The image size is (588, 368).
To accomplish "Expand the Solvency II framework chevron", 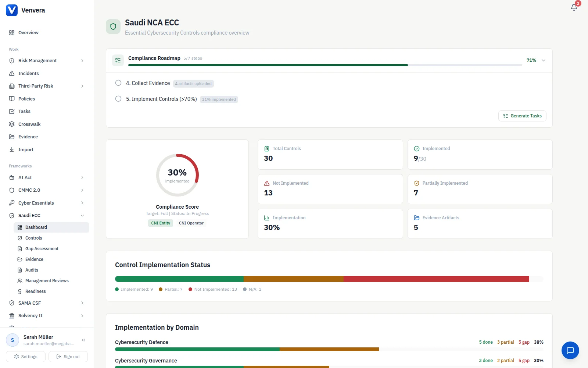I will point(82,316).
